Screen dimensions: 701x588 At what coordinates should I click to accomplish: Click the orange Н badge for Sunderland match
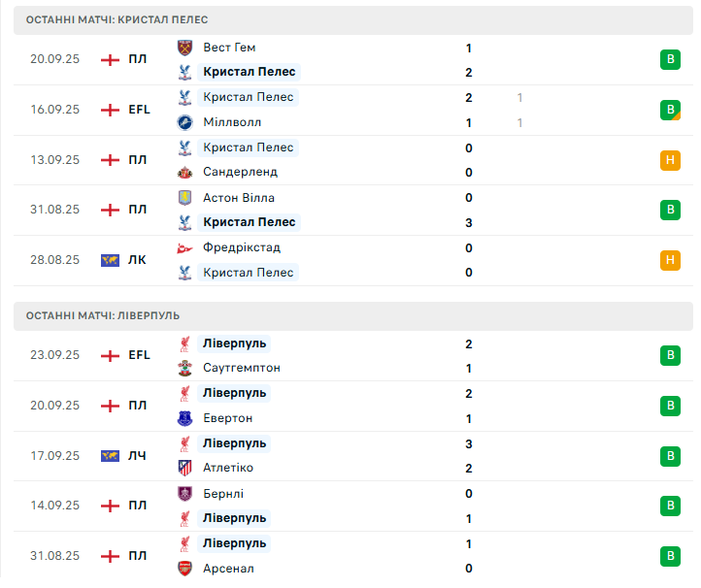coord(670,160)
